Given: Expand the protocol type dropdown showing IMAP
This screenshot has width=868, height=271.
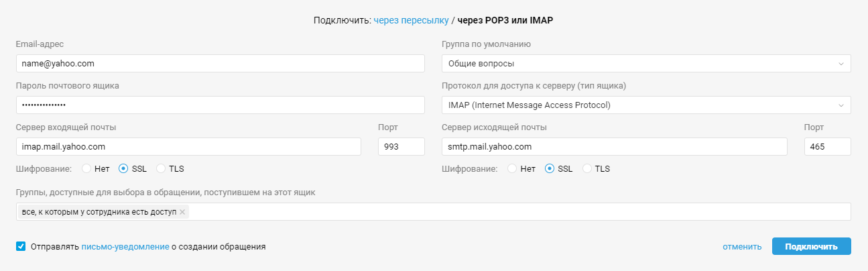Looking at the screenshot, I should point(645,105).
